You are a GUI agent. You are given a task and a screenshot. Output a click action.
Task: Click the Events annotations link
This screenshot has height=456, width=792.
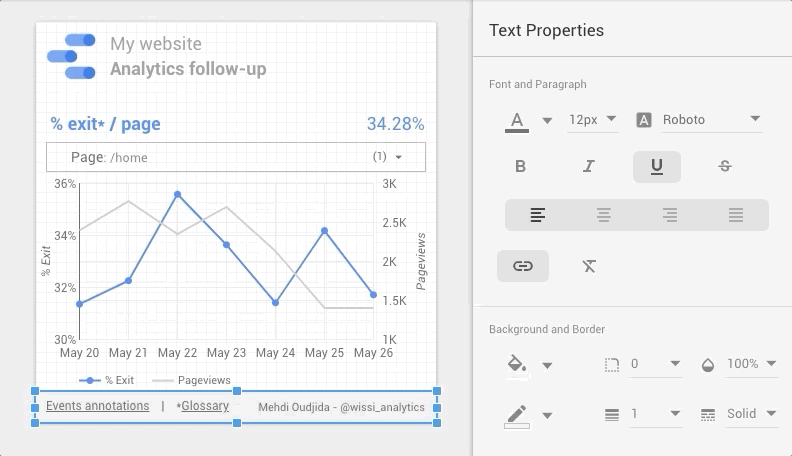click(97, 406)
